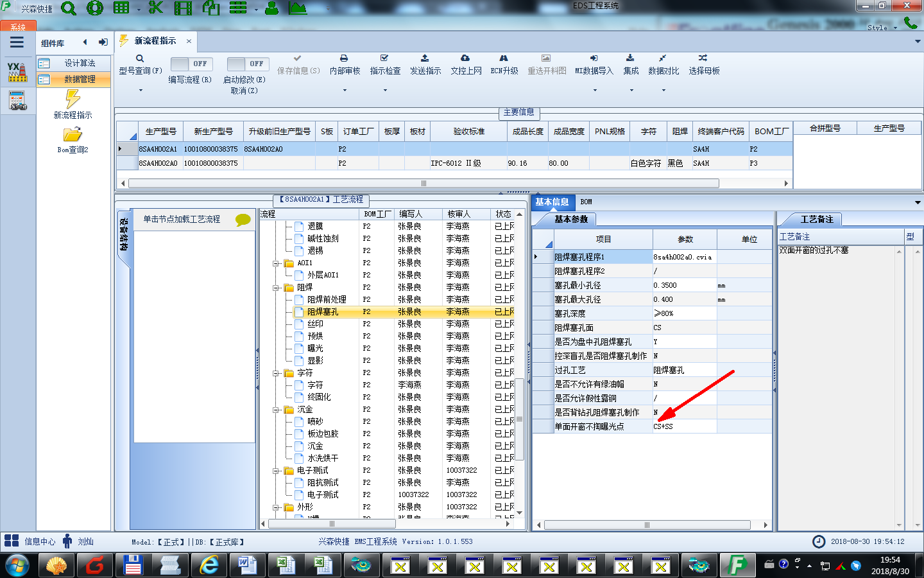Viewport: 924px width, 578px height.
Task: Click user 刘灿 in status bar
Action: (85, 541)
